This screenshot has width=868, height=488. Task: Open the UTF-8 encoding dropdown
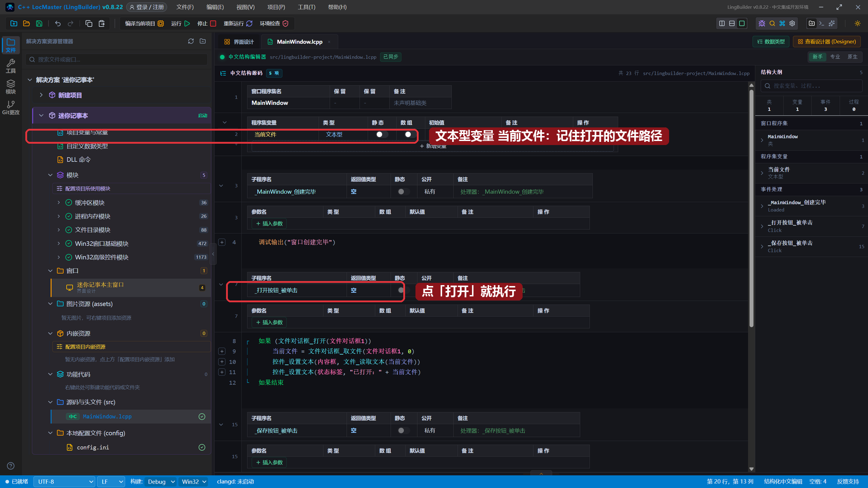[65, 482]
